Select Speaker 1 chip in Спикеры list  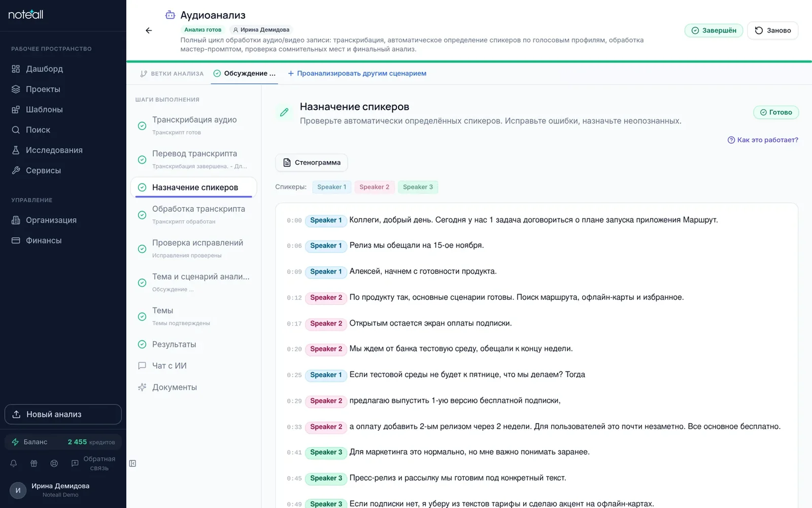331,187
